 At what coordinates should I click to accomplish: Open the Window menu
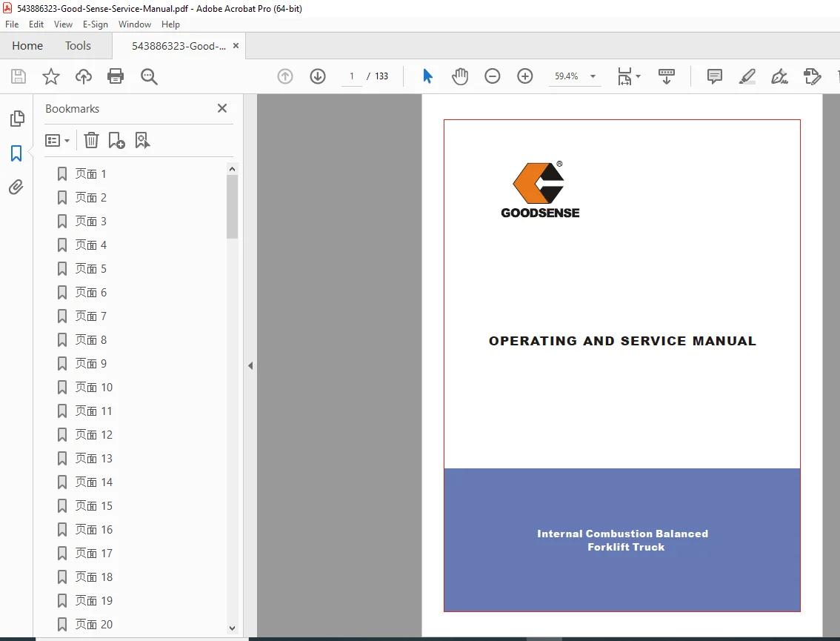tap(135, 24)
